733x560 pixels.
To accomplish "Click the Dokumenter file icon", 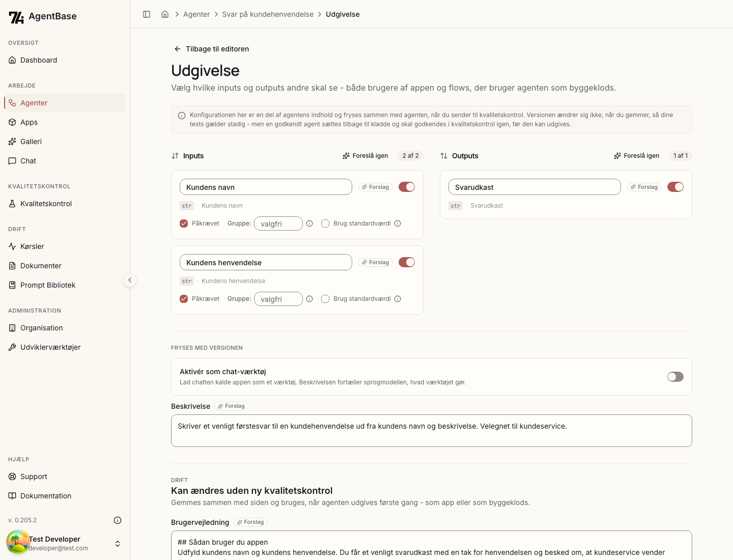I will (x=12, y=266).
